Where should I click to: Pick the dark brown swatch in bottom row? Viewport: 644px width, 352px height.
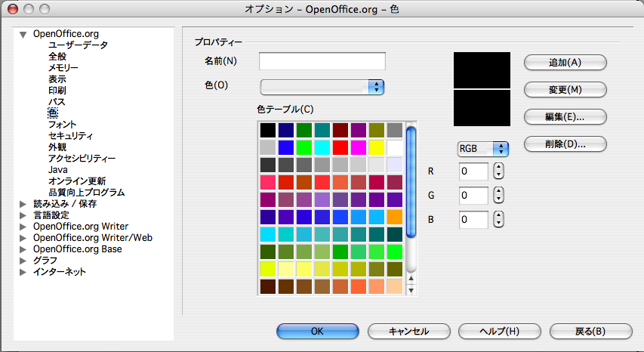coord(268,287)
